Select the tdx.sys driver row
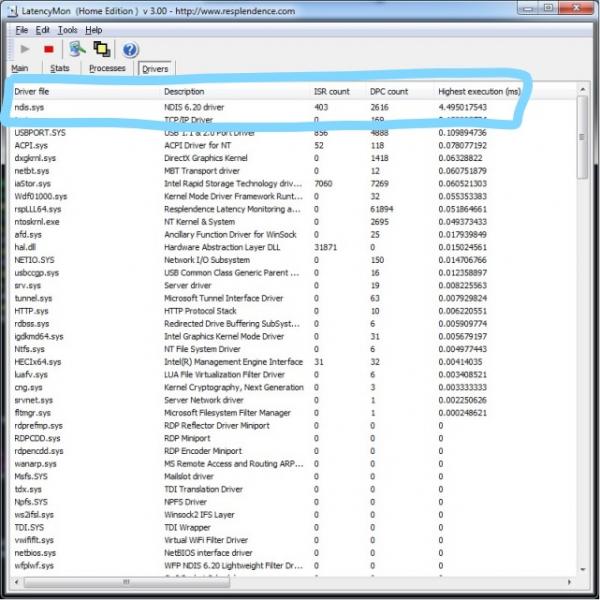This screenshot has height=600, width=600. click(x=293, y=489)
